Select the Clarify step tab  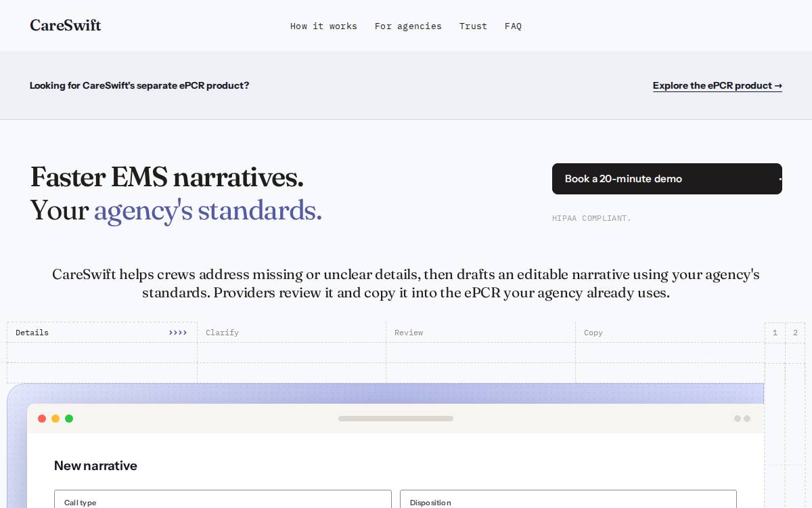click(292, 333)
